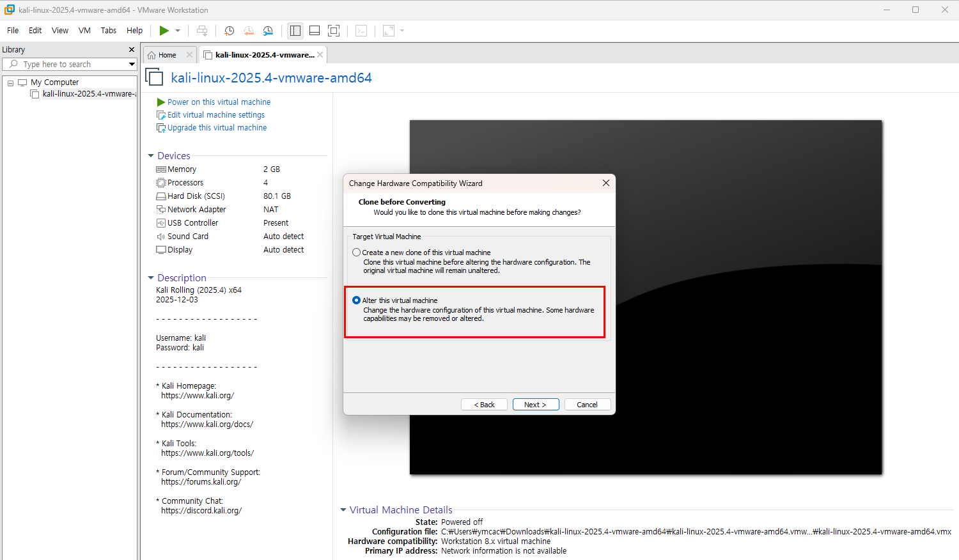
Task: Click the stretch guest display icon
Action: pyautogui.click(x=389, y=31)
